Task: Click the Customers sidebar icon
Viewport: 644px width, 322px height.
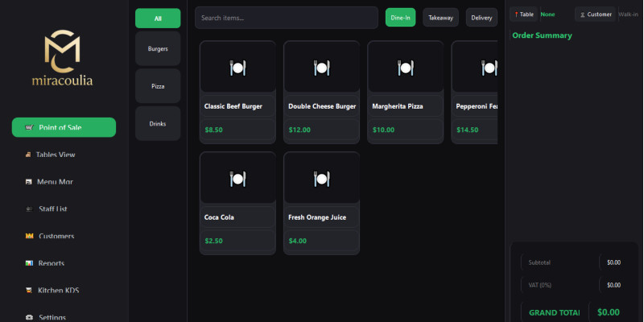Action: (29, 236)
